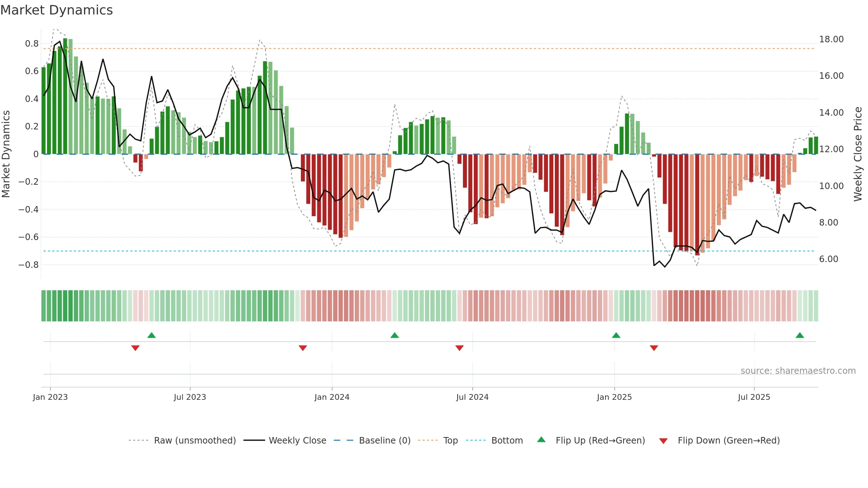Image resolution: width=868 pixels, height=488 pixels.
Task: Click Jan 2025 x-axis label
Action: (614, 397)
